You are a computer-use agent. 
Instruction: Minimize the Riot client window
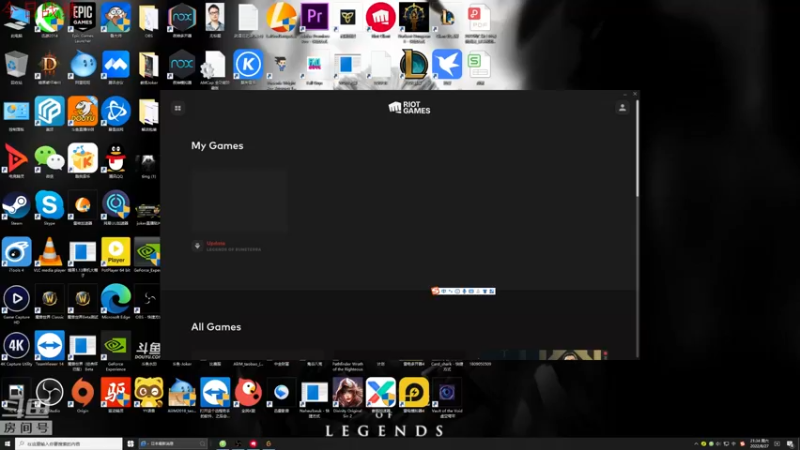click(625, 94)
